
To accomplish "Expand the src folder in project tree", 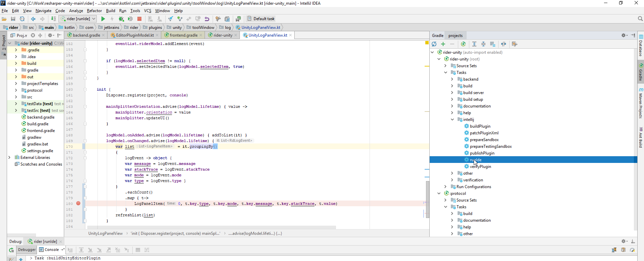I will (x=16, y=97).
